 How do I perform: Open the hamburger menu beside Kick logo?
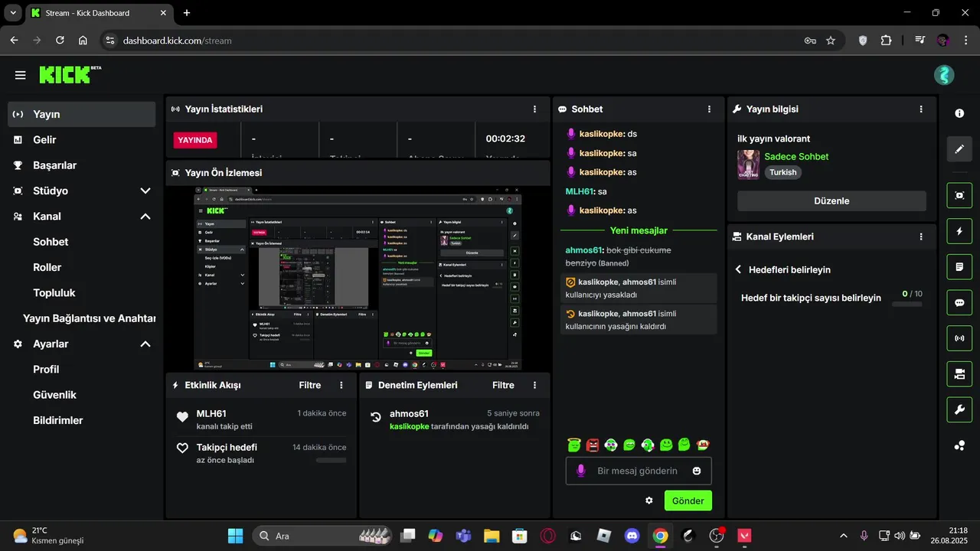(20, 75)
